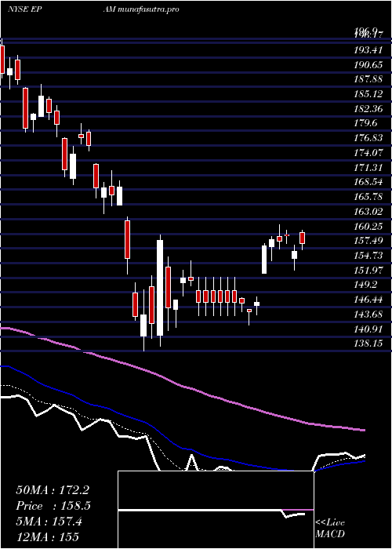The width and height of the screenshot is (392, 549).
Task: Click the MACD inset box
Action: click(x=216, y=510)
